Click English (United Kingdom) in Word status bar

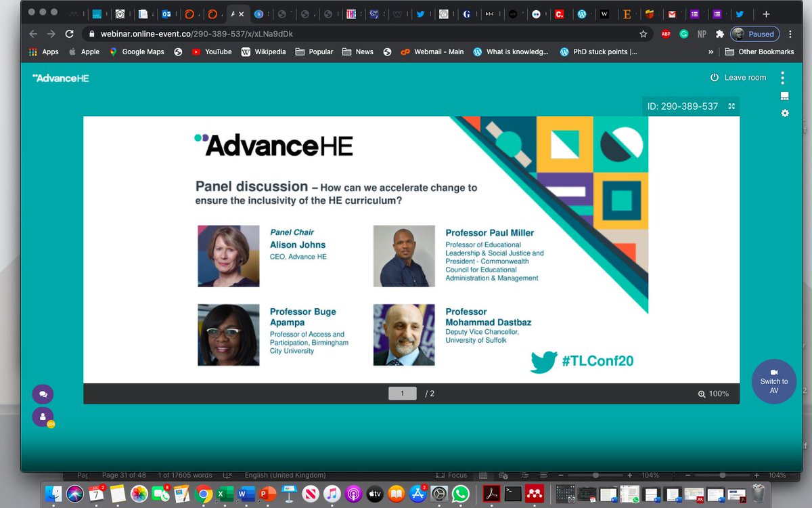click(x=285, y=475)
